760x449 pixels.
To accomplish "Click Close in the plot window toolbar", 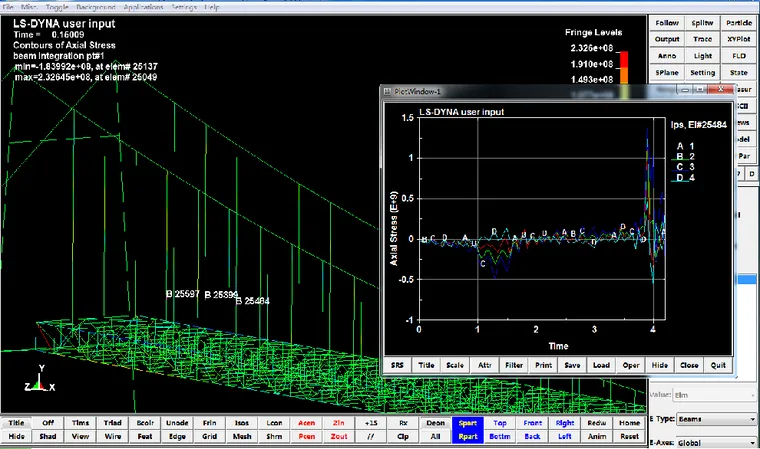I will [x=689, y=365].
